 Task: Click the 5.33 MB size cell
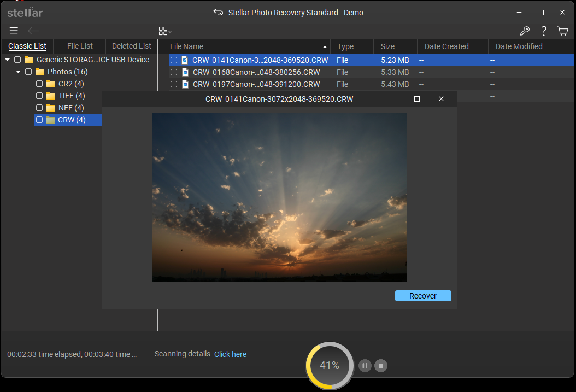[395, 72]
